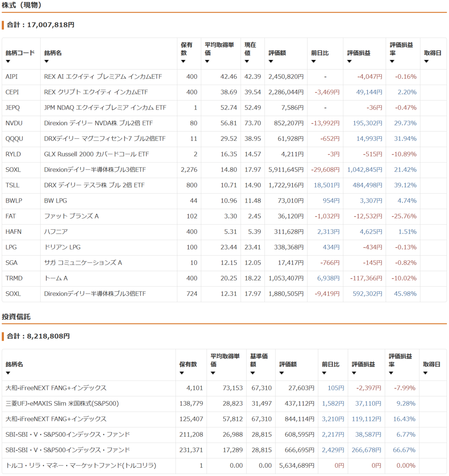Click the BWLP ticker code
This screenshot has width=449, height=476.
(x=14, y=201)
